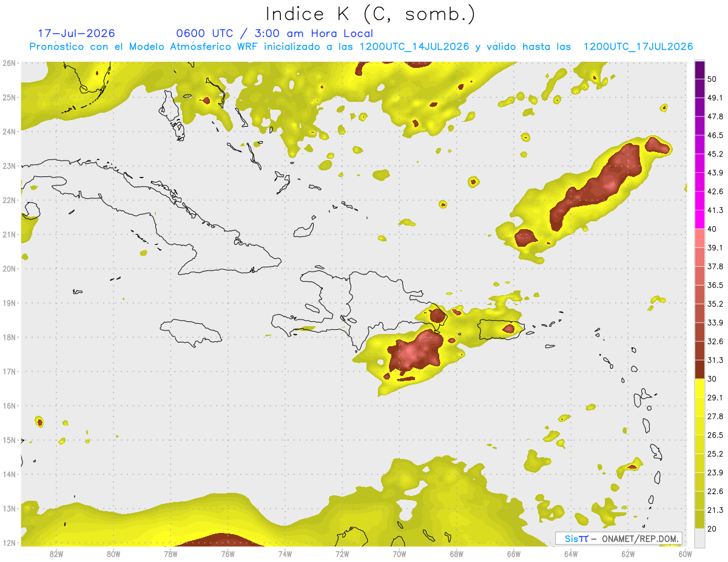Click the 80W longitude label
728x562 pixels.
tap(113, 554)
